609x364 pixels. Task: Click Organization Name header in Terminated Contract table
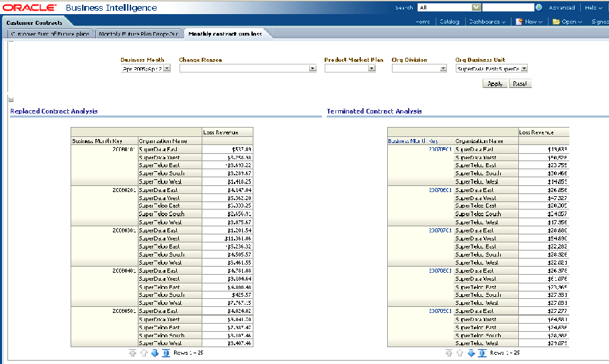(479, 141)
